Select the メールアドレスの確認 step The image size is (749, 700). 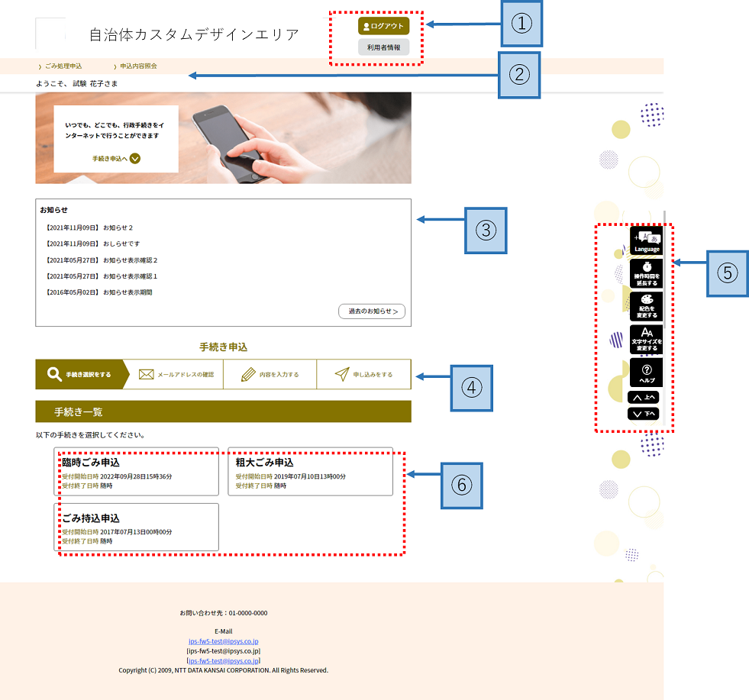[x=176, y=374]
